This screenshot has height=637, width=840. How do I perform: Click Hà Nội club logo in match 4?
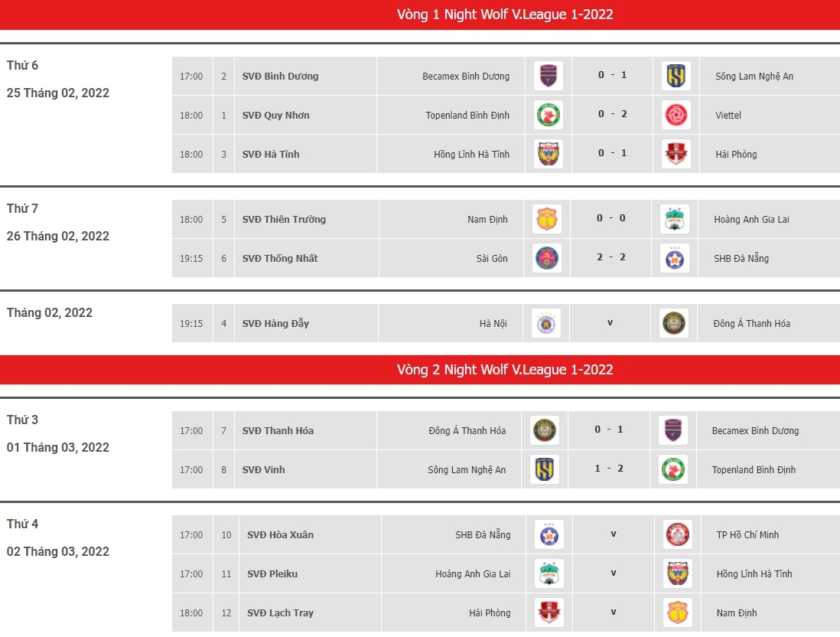pos(546,323)
